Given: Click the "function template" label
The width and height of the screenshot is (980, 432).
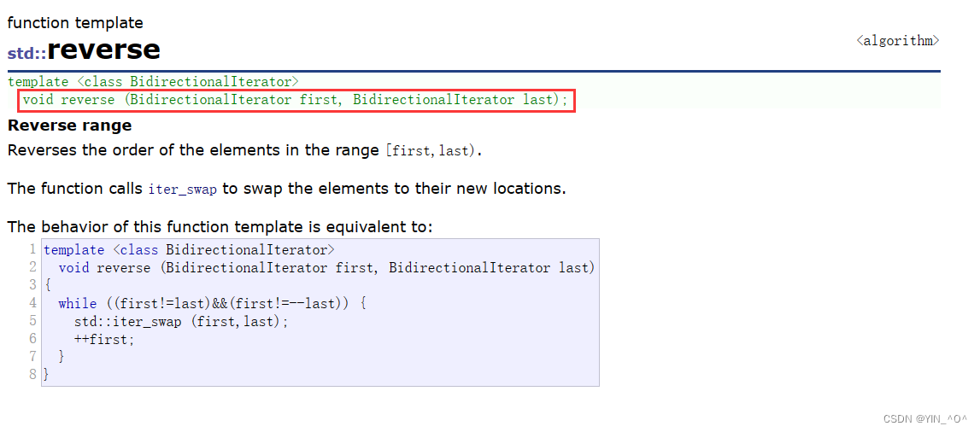Looking at the screenshot, I should [x=75, y=23].
